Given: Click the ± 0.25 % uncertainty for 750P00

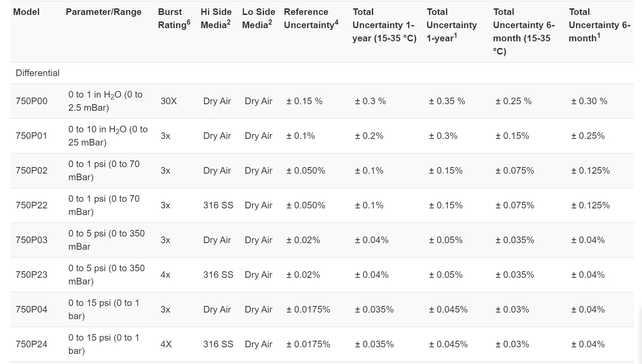Looking at the screenshot, I should pos(513,101).
